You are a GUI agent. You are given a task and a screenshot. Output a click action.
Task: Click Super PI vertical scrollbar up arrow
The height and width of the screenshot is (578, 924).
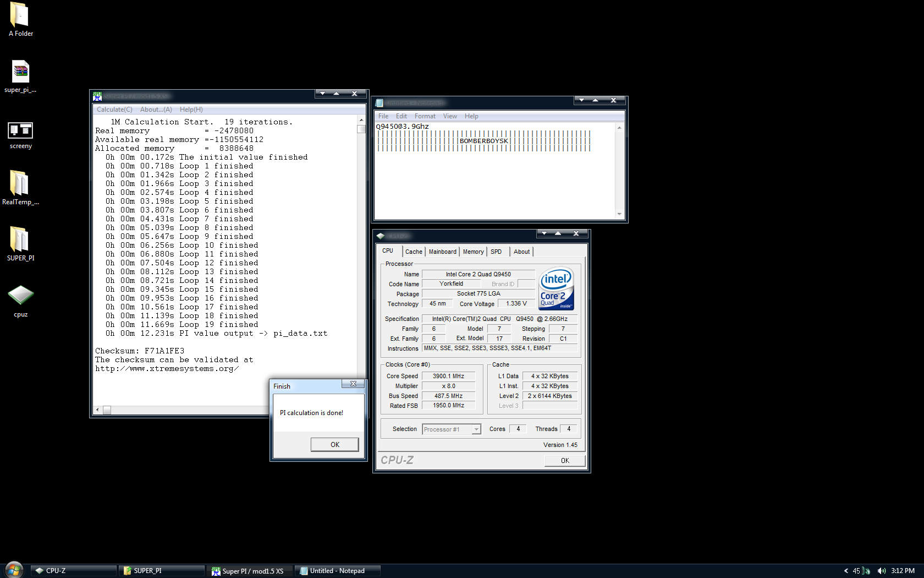[361, 120]
